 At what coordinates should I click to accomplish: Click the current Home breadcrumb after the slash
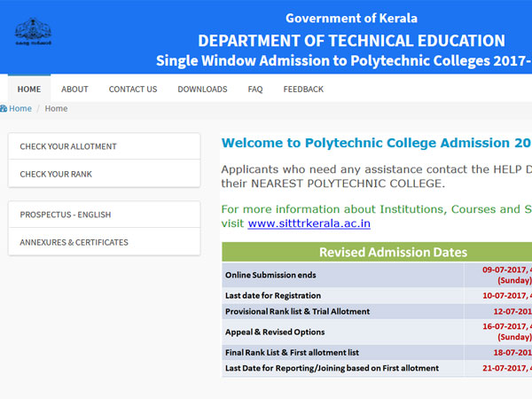56,109
